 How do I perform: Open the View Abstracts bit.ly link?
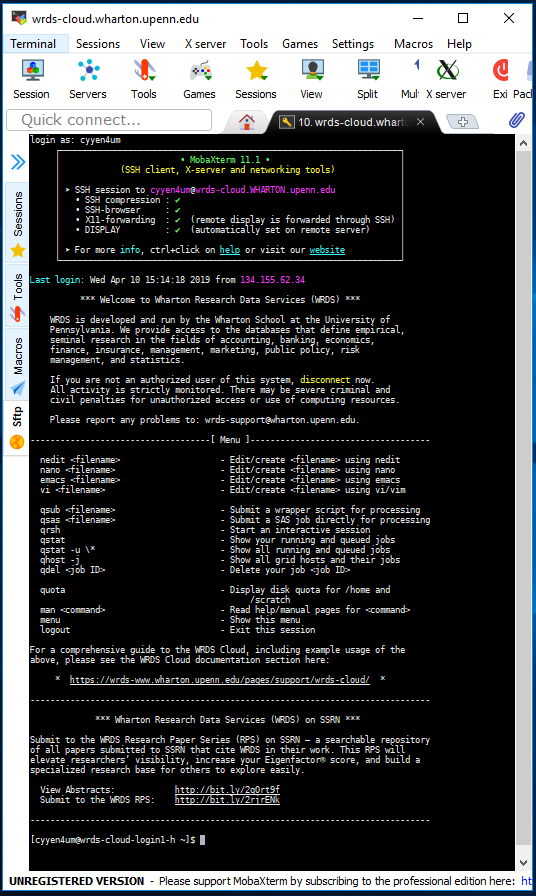point(227,790)
